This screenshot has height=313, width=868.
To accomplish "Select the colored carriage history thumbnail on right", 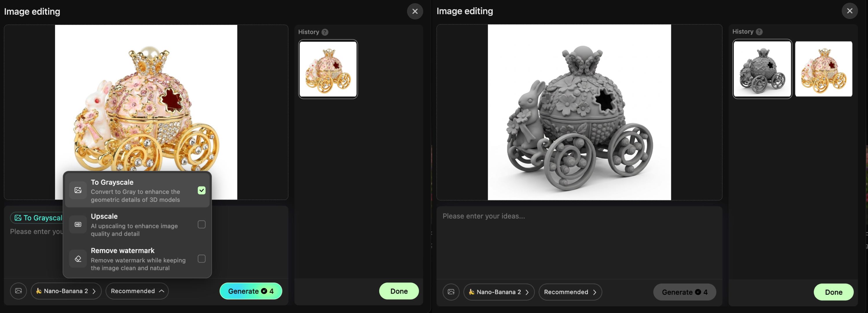I will pos(823,69).
